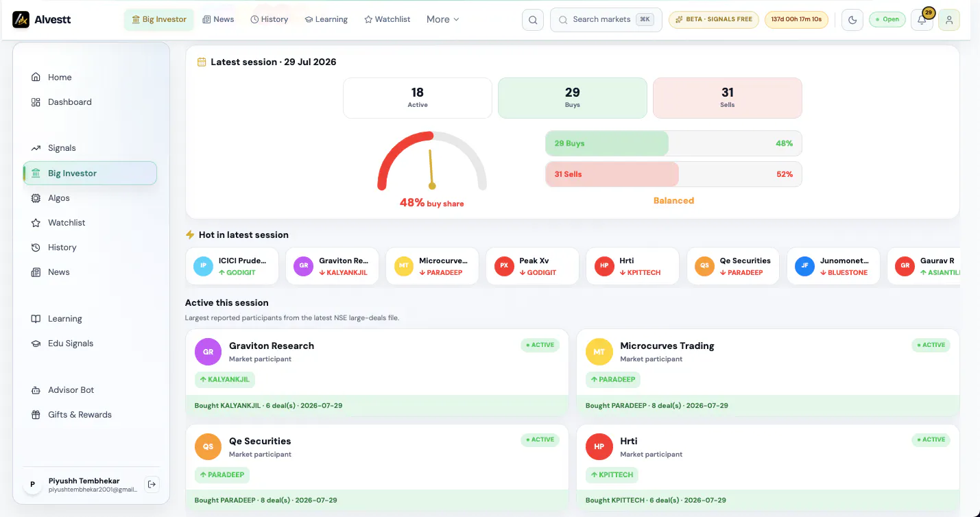Click the 29 Buys progress bar
980x517 pixels.
[x=673, y=143]
